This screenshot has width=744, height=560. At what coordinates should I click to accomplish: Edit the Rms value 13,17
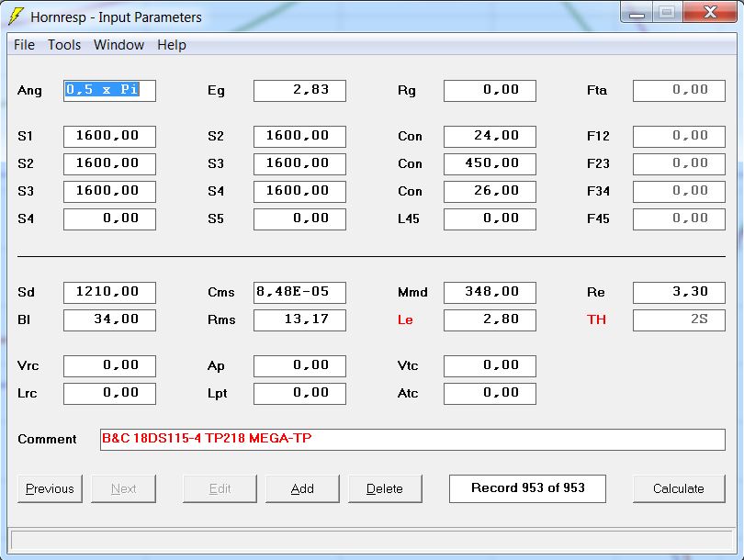[x=299, y=320]
